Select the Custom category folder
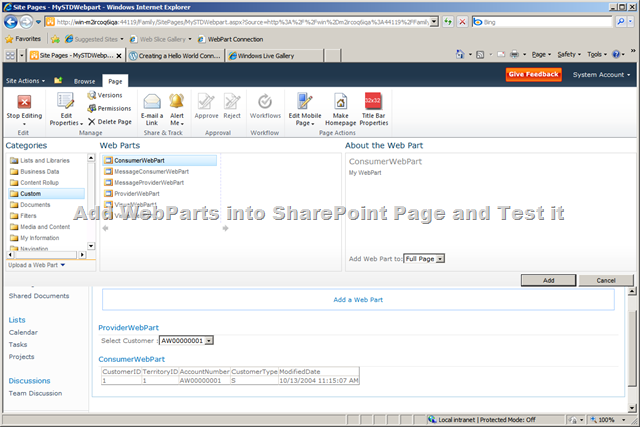Image resolution: width=640 pixels, height=427 pixels. point(47,193)
